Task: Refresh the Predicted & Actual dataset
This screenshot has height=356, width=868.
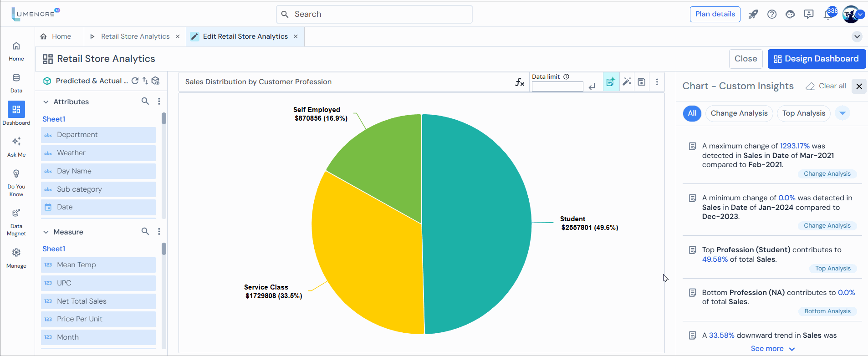Action: (x=135, y=81)
